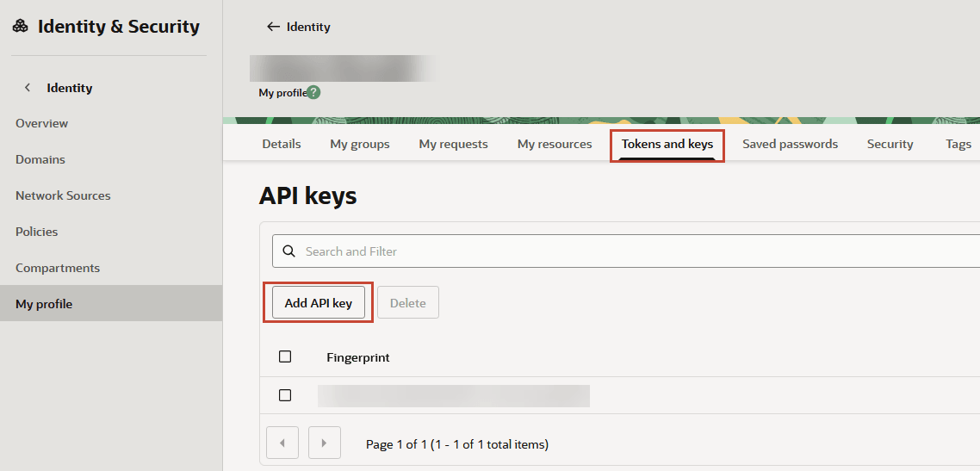980x471 pixels.
Task: Open Network Sources in sidebar
Action: 63,195
